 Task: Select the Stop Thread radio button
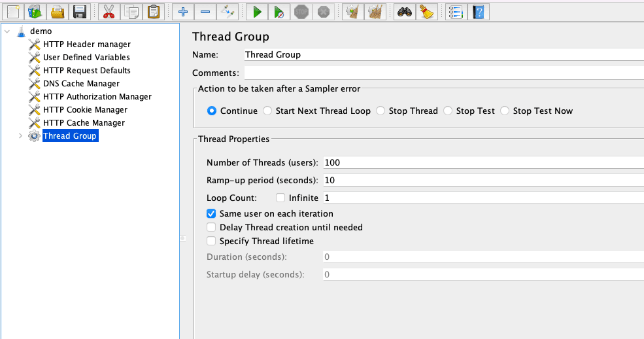[x=381, y=111]
